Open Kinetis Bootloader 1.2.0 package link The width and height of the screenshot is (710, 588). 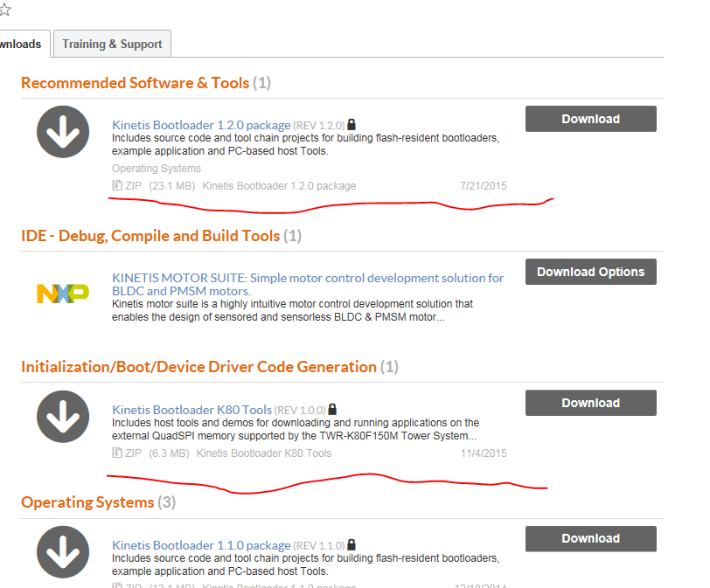pyautogui.click(x=201, y=125)
